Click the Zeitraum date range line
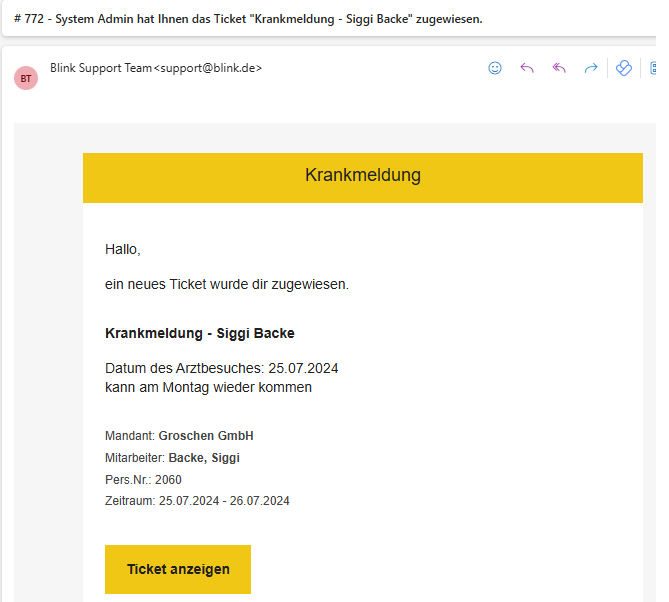 [197, 501]
